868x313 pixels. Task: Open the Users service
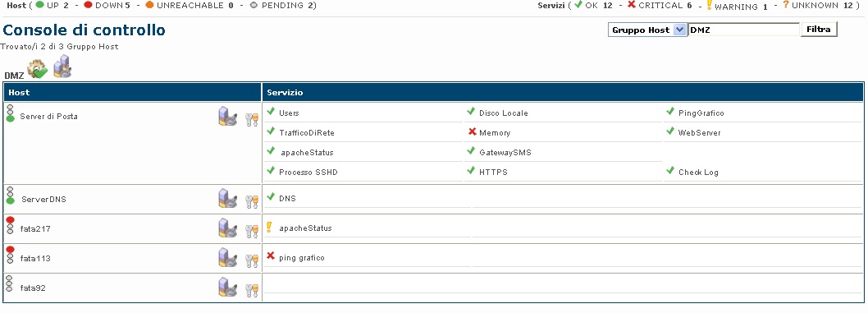click(289, 113)
